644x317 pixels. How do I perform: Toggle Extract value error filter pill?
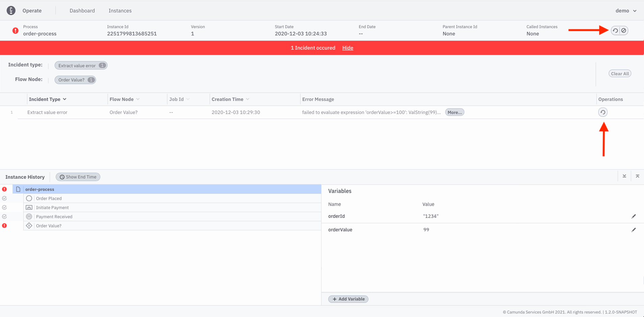[81, 66]
